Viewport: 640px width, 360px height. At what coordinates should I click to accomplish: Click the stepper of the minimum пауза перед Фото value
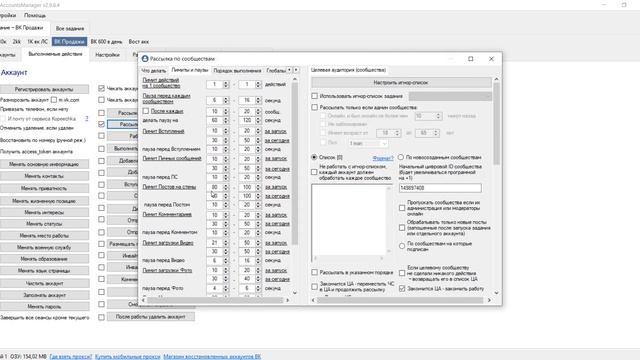[226, 288]
